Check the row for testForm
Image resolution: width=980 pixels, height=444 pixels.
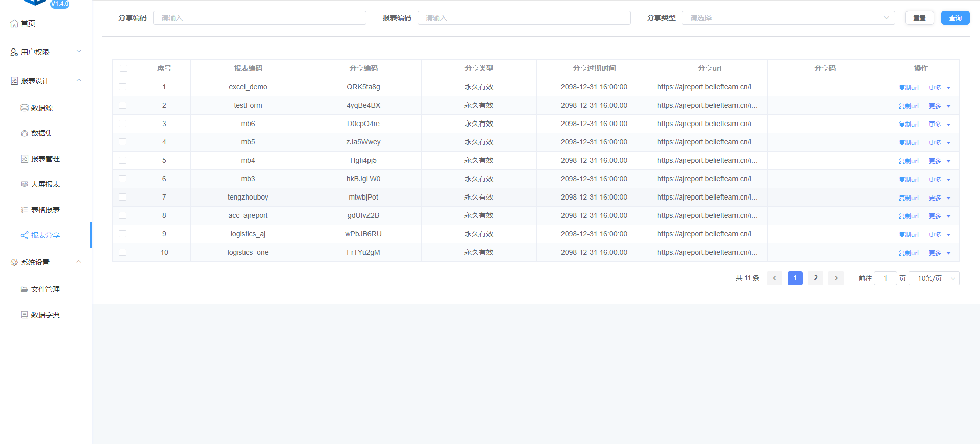(x=122, y=105)
